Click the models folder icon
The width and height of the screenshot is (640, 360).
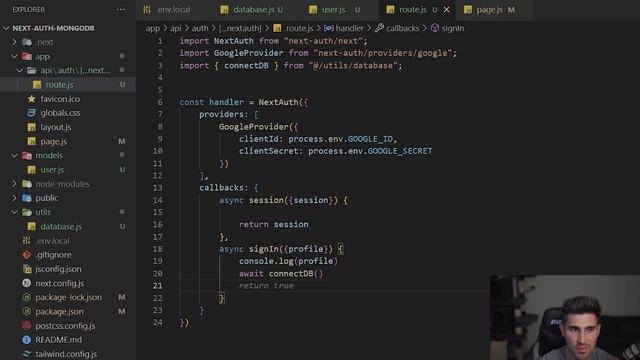pos(27,156)
